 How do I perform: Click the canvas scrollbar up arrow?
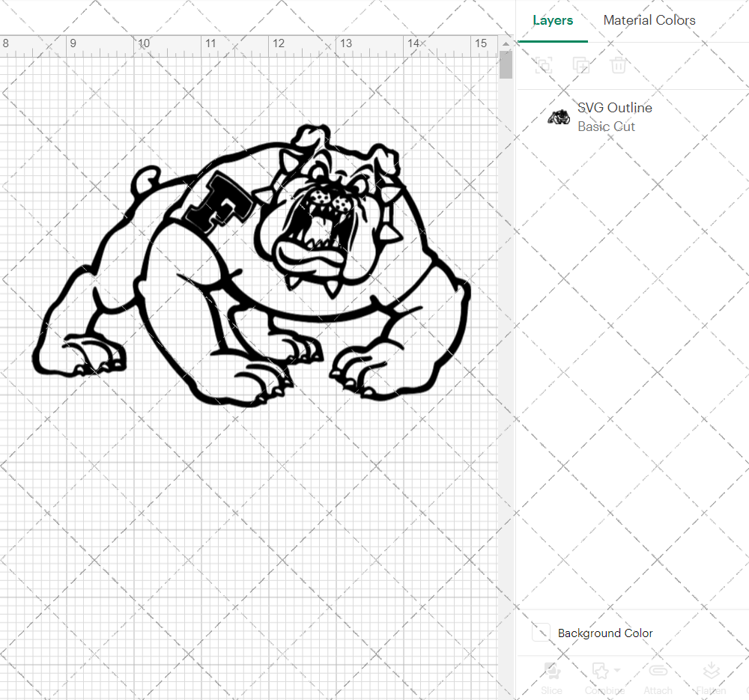point(506,44)
